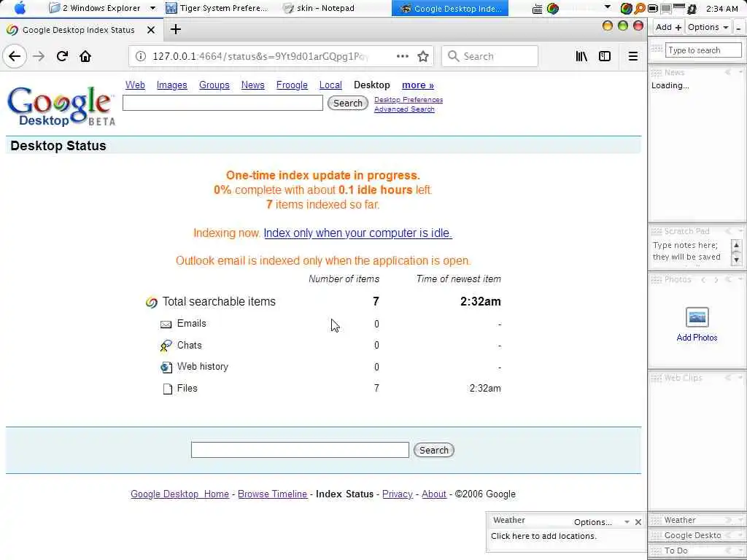Click the swirl icon by Total searchable items
This screenshot has width=747, height=560.
coord(152,302)
